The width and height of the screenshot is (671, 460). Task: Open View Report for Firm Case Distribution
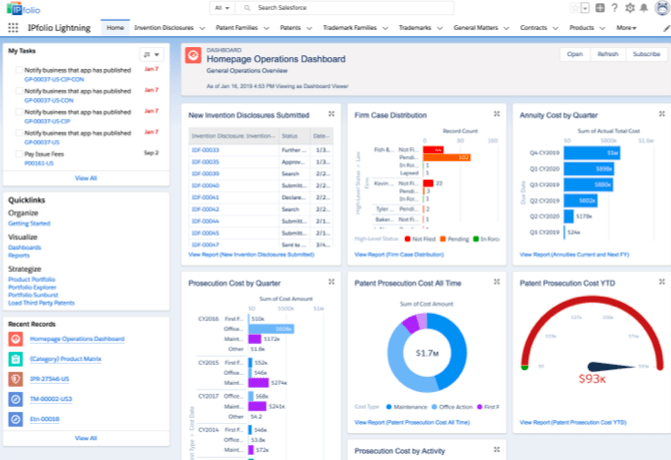pyautogui.click(x=399, y=255)
